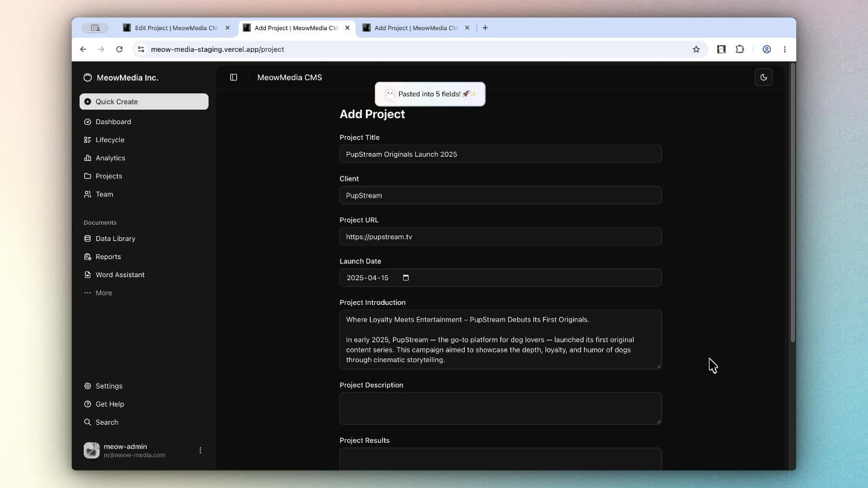
Task: Open the tab search button
Action: pos(95,28)
